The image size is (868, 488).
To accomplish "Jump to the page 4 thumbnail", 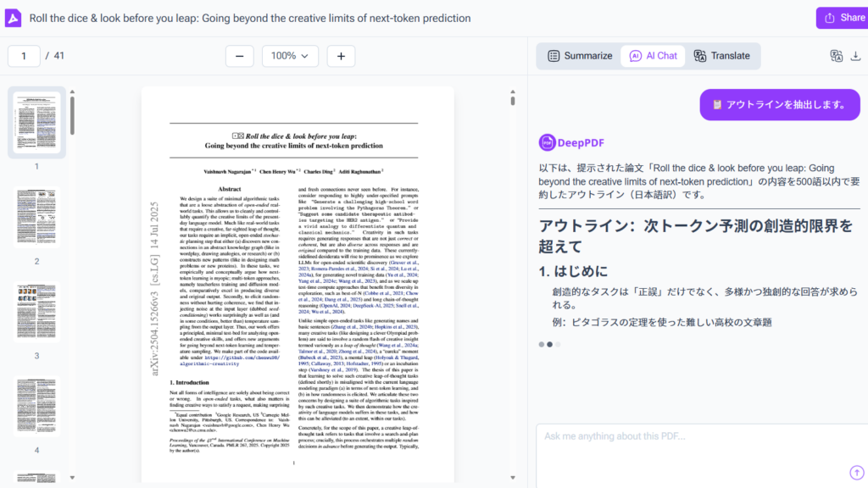I will [36, 407].
